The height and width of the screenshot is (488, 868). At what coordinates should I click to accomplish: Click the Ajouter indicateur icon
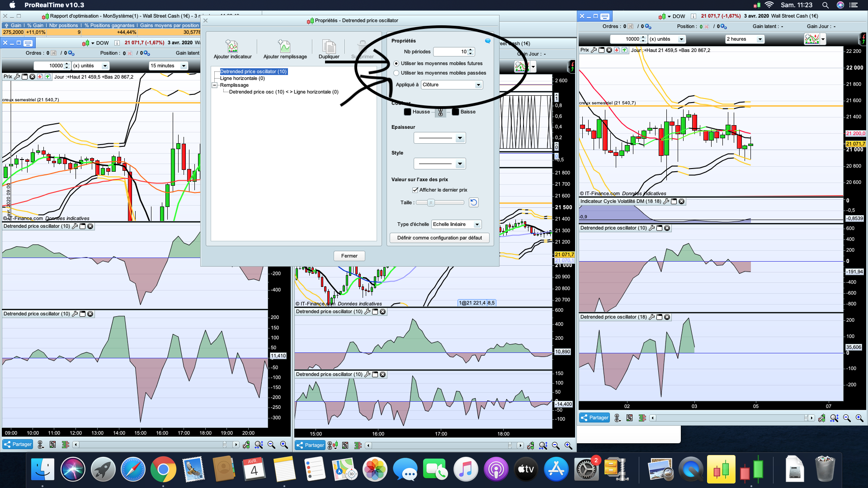point(232,47)
